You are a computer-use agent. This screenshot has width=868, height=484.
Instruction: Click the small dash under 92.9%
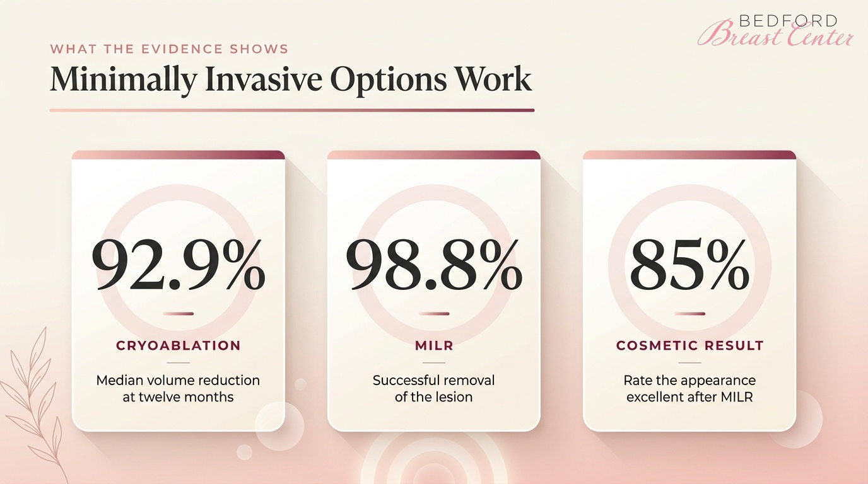pyautogui.click(x=179, y=313)
